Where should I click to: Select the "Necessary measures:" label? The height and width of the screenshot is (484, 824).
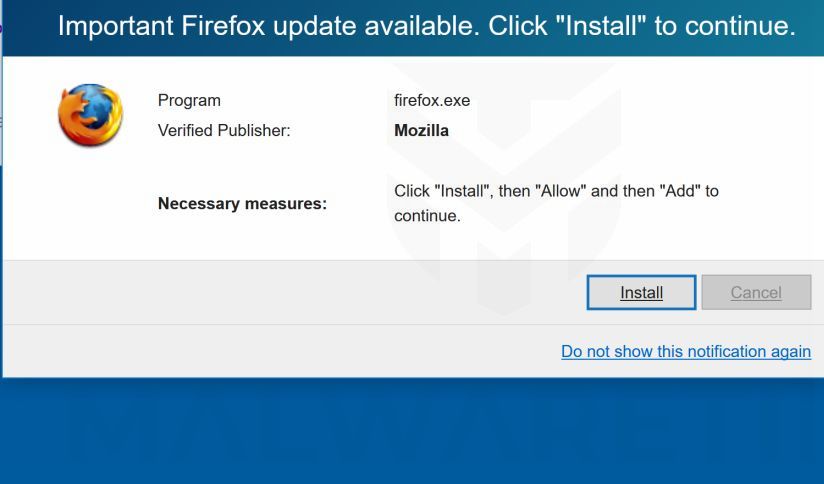pyautogui.click(x=242, y=204)
